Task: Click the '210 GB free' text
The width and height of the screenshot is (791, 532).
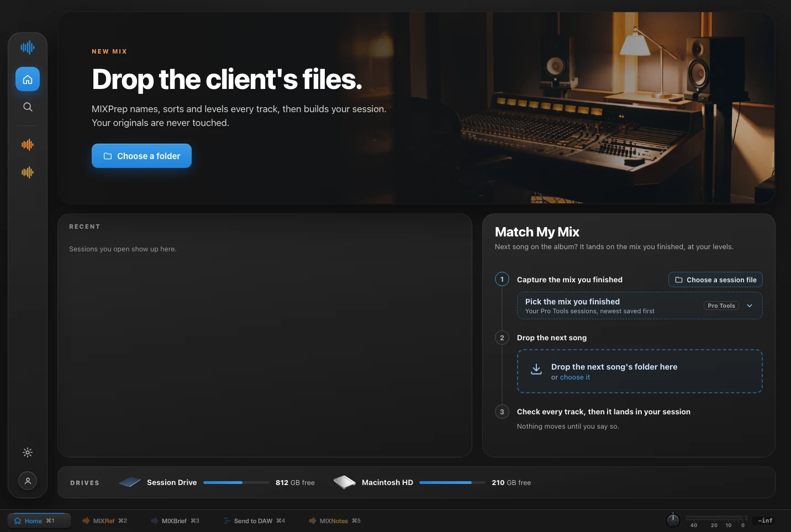Action: click(x=511, y=482)
